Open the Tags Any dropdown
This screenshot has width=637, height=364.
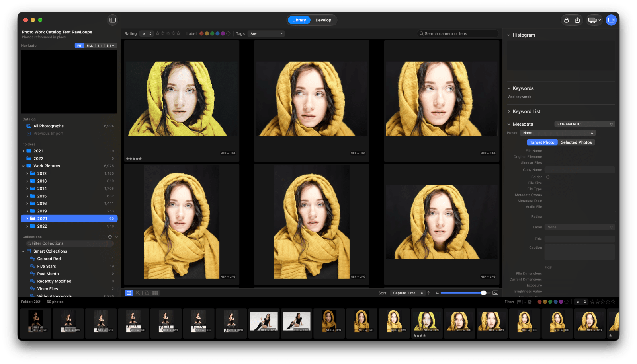(x=266, y=34)
